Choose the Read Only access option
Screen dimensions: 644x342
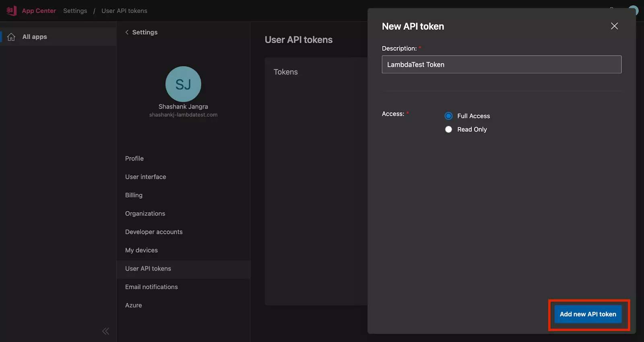coord(448,129)
